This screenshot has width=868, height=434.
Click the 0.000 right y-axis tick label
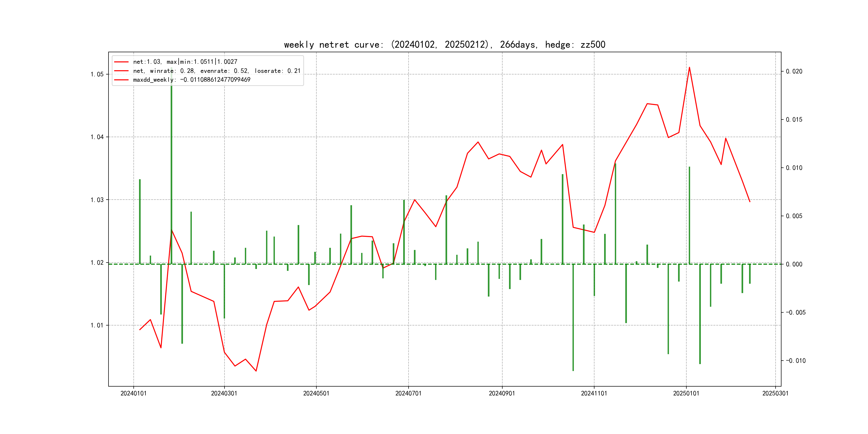coord(794,264)
